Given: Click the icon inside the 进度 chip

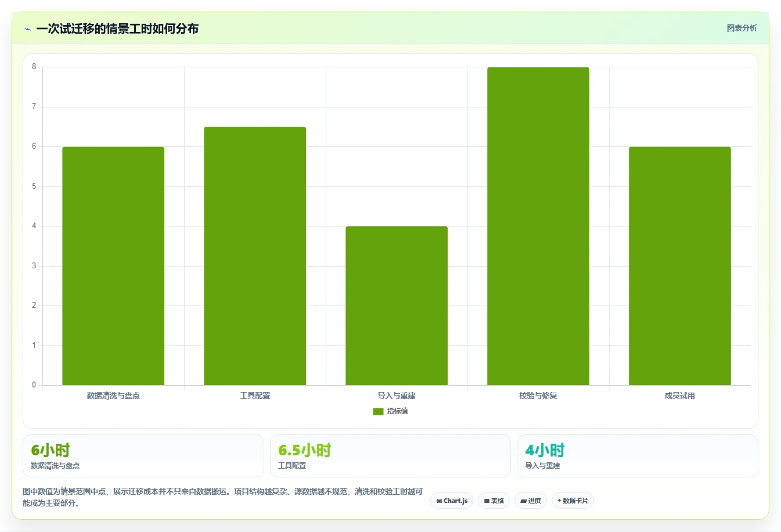Looking at the screenshot, I should 523,501.
